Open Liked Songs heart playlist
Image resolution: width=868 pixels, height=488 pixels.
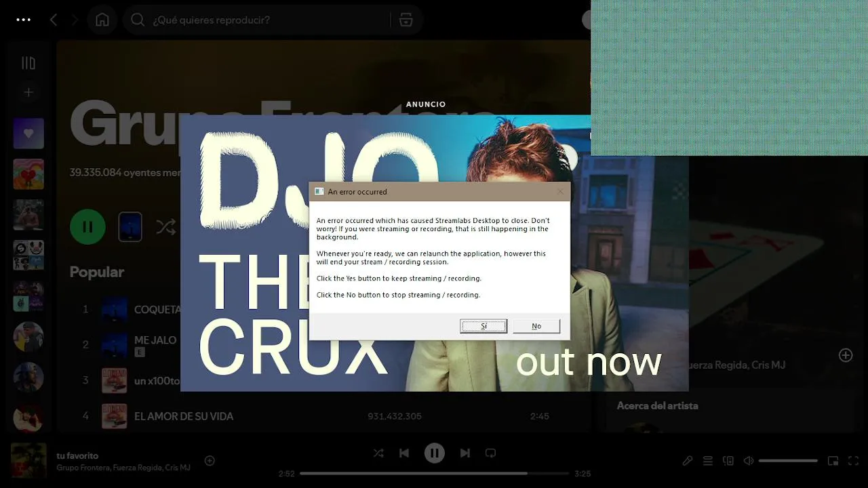28,134
